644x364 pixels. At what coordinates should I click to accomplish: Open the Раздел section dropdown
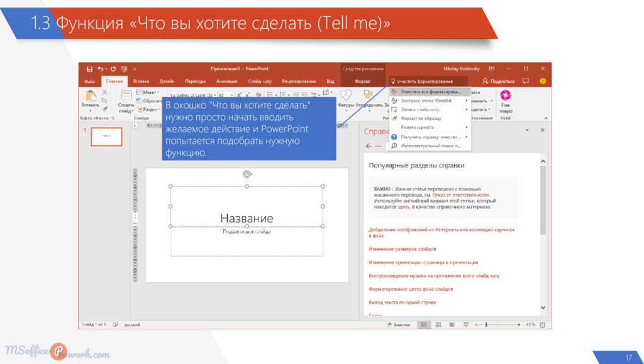(149, 109)
